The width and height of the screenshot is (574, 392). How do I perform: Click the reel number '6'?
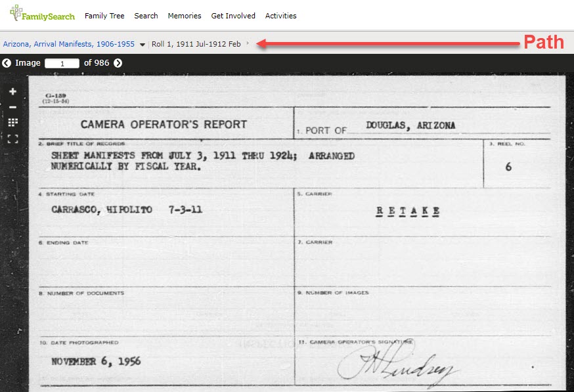point(508,167)
